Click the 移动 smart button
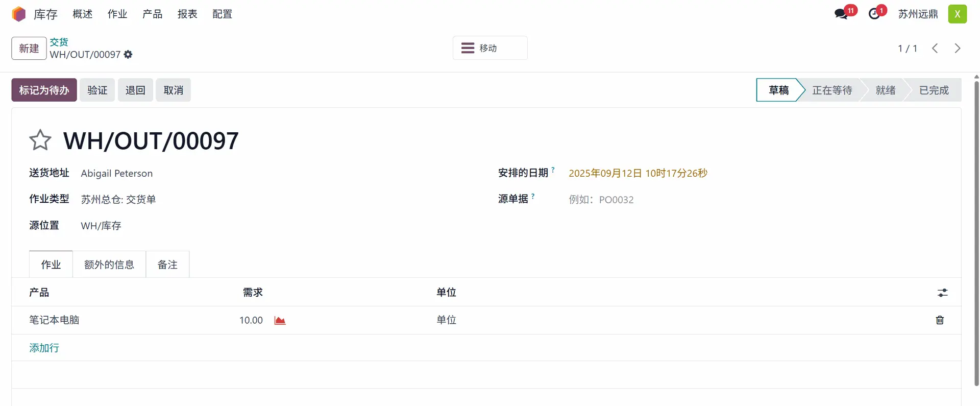 [x=489, y=48]
